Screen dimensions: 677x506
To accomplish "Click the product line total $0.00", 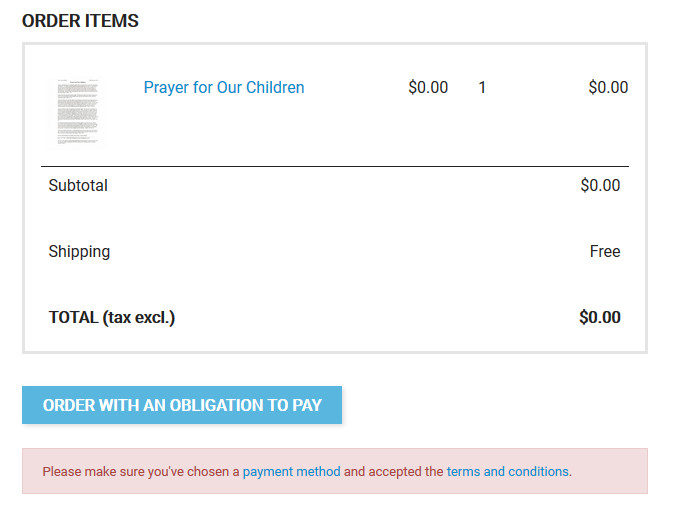I will pos(608,87).
